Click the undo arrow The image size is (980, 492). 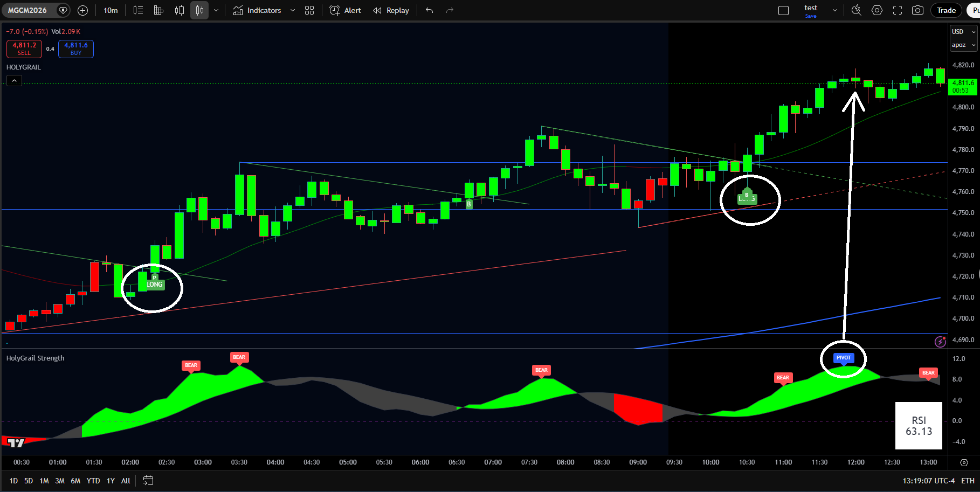click(429, 10)
